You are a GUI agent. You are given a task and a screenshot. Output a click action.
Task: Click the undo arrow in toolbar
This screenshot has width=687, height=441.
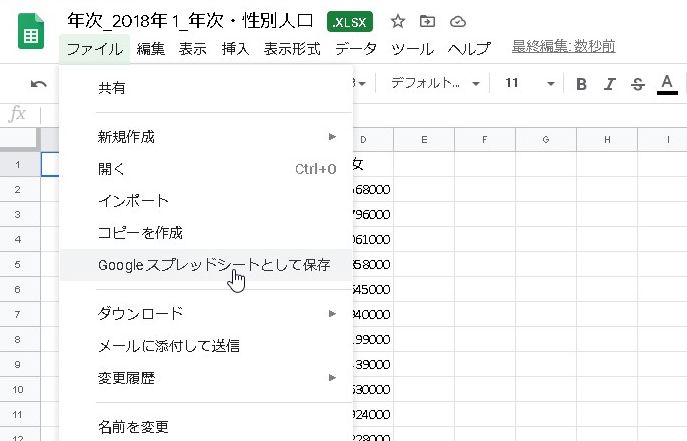point(39,84)
